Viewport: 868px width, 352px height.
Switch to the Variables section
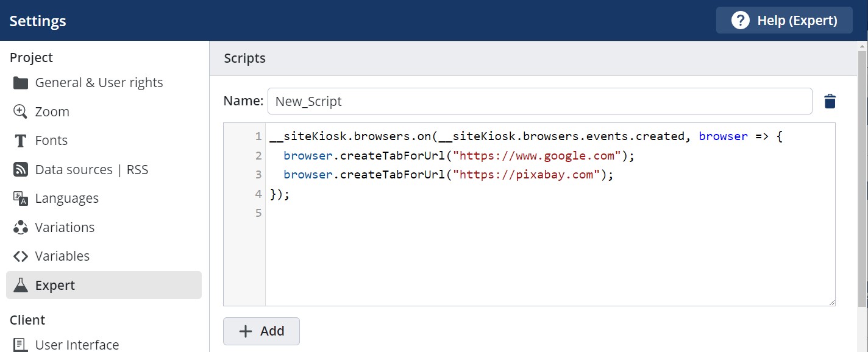click(x=61, y=256)
